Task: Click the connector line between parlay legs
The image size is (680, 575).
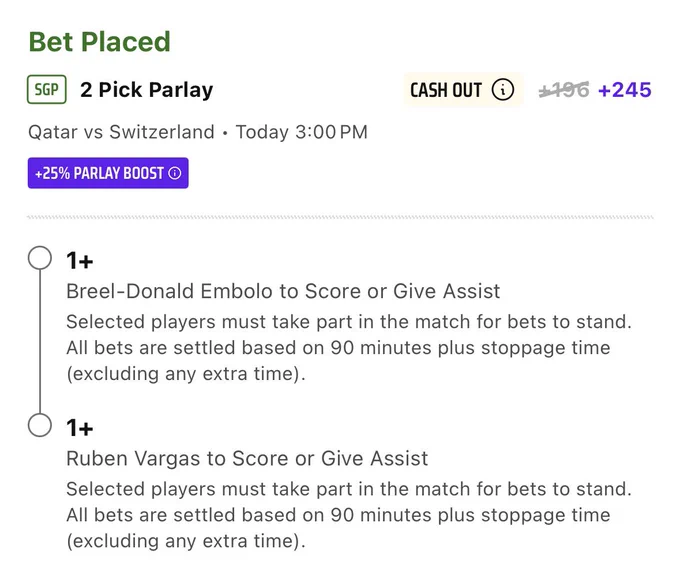Action: 40,341
